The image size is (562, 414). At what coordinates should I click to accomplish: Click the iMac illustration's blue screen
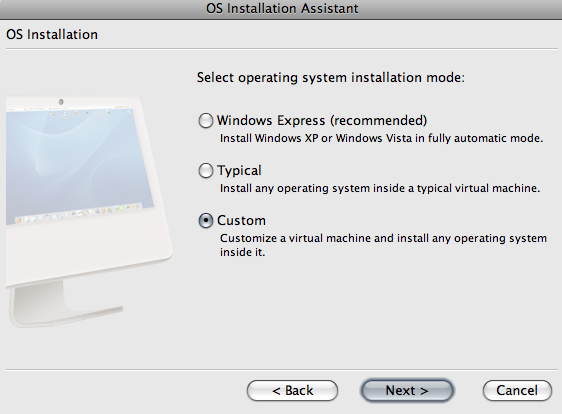coord(77,161)
